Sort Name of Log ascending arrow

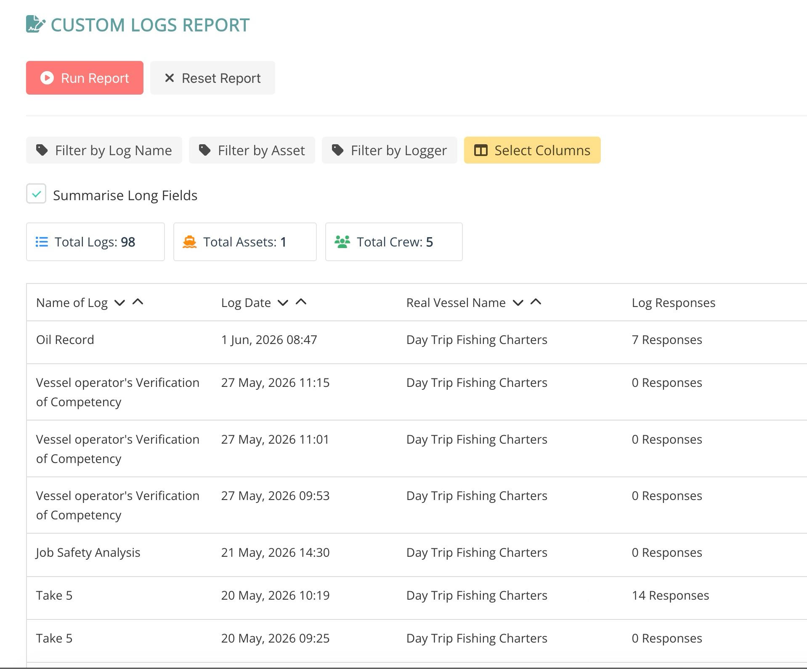138,302
